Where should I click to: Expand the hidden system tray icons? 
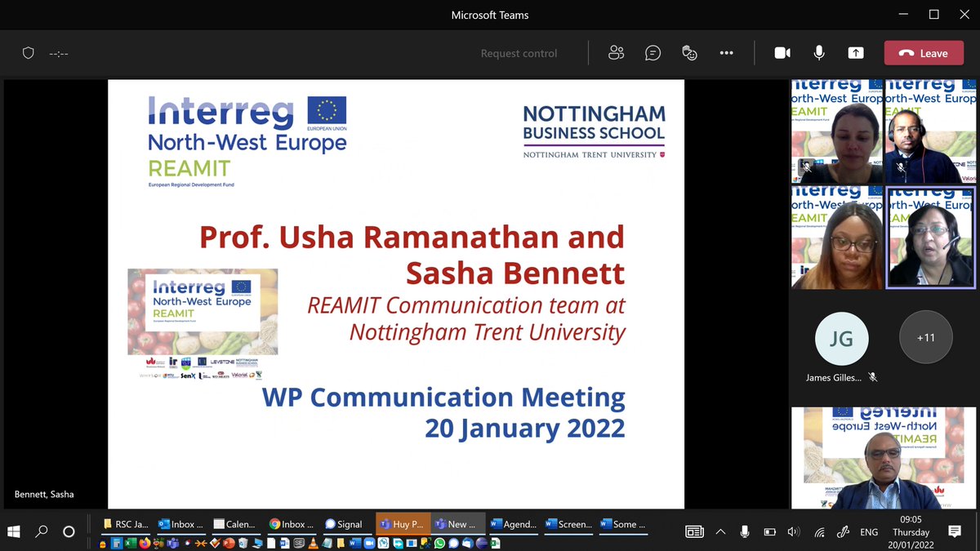pos(720,531)
